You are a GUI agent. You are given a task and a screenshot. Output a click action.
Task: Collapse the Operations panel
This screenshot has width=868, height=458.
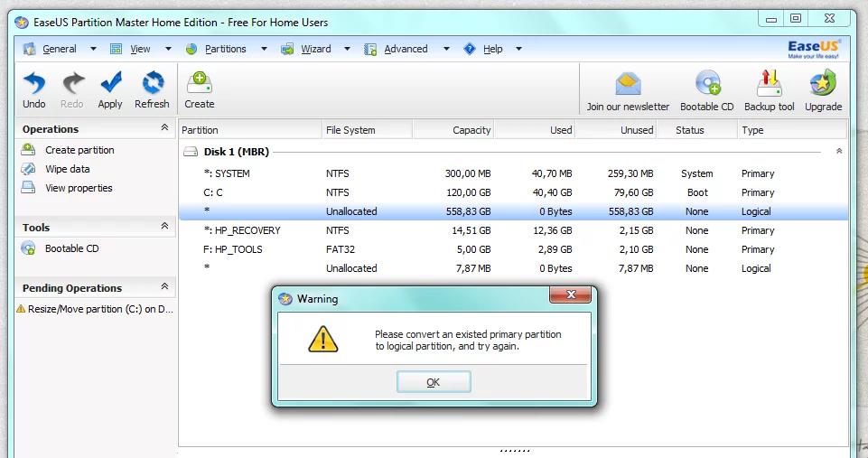(164, 127)
